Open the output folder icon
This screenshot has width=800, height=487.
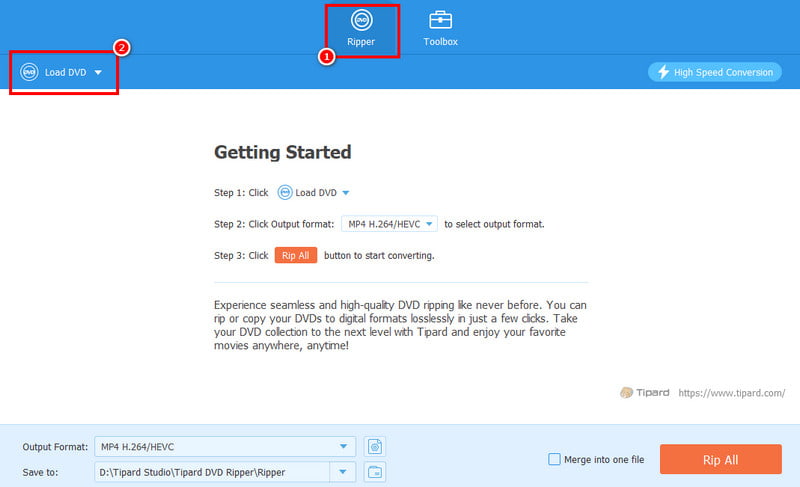[375, 472]
